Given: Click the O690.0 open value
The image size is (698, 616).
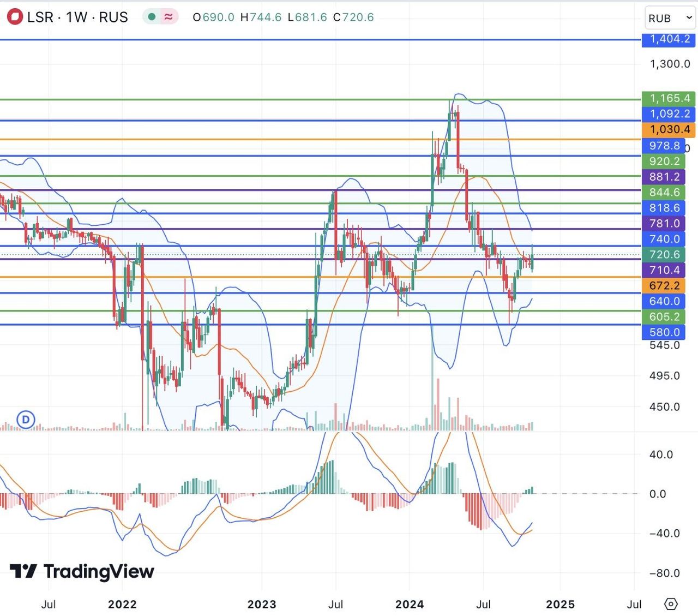Looking at the screenshot, I should pyautogui.click(x=213, y=17).
